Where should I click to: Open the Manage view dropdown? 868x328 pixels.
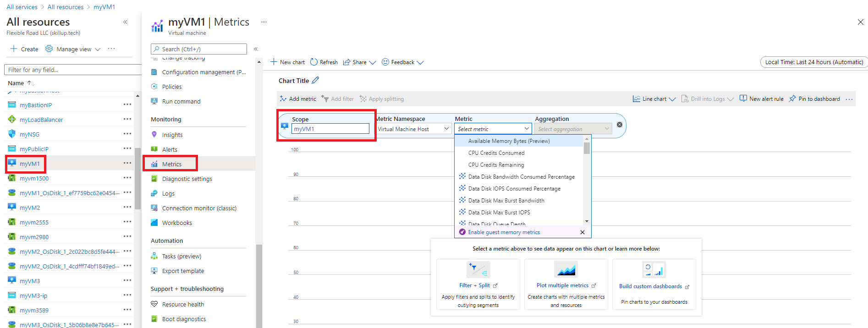(x=73, y=49)
